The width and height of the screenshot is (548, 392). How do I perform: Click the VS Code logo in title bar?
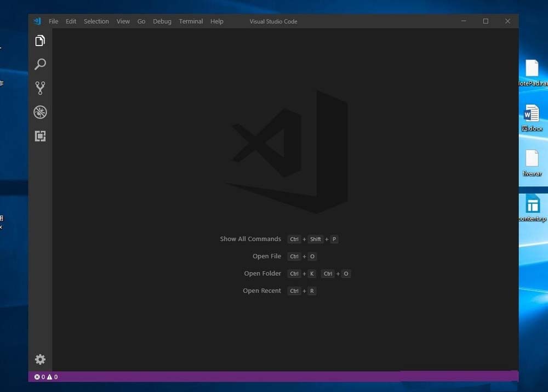click(x=37, y=21)
